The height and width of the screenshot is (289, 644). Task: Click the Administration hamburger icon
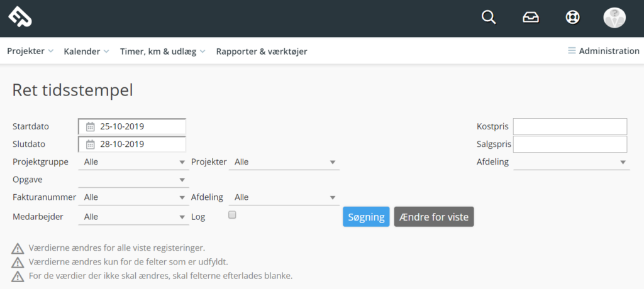572,51
